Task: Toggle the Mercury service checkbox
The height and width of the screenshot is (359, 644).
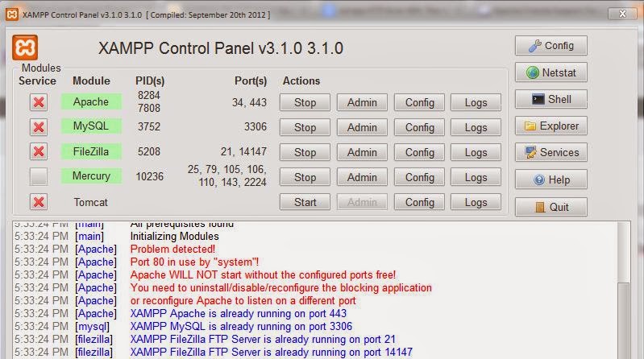Action: [39, 177]
